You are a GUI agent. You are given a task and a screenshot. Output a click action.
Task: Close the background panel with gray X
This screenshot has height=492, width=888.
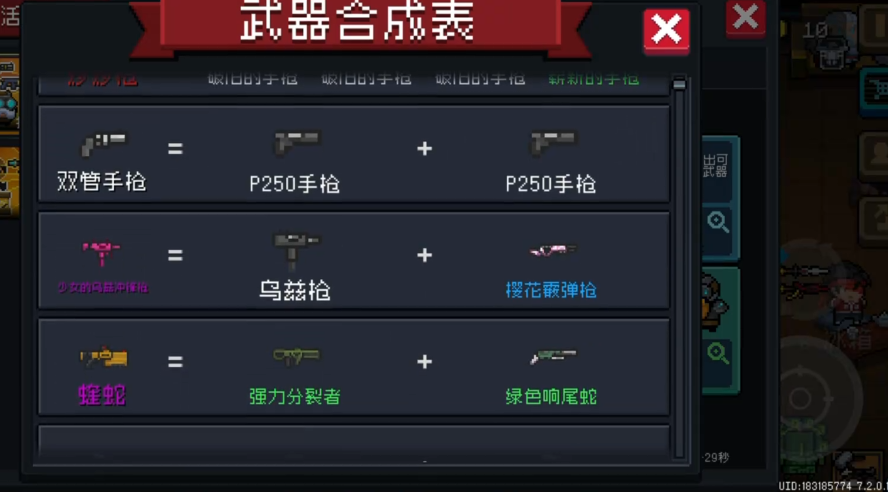745,17
